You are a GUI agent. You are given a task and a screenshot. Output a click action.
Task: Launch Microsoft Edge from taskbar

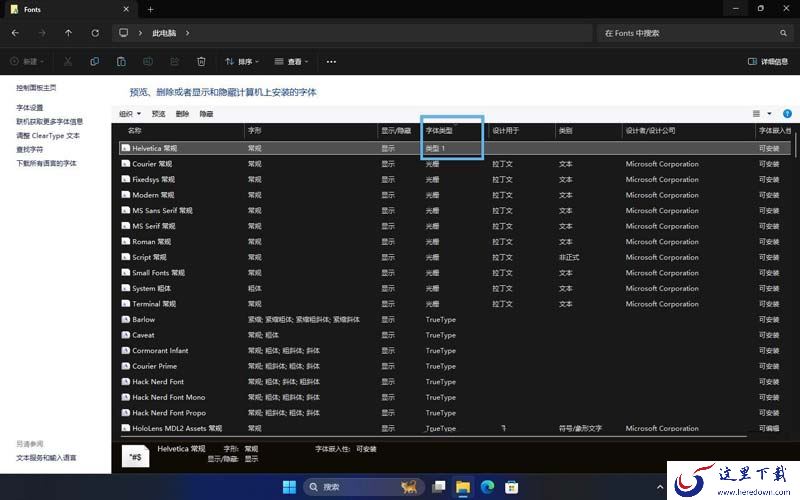(x=487, y=487)
